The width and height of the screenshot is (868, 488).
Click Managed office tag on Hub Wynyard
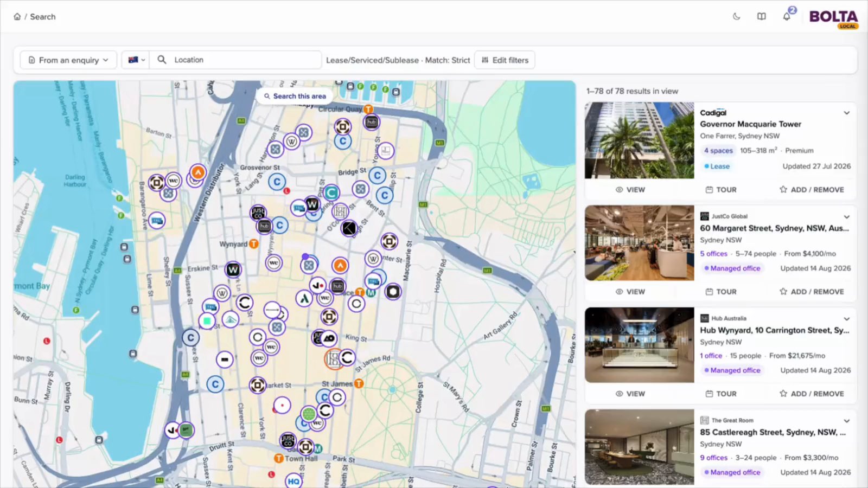(732, 370)
